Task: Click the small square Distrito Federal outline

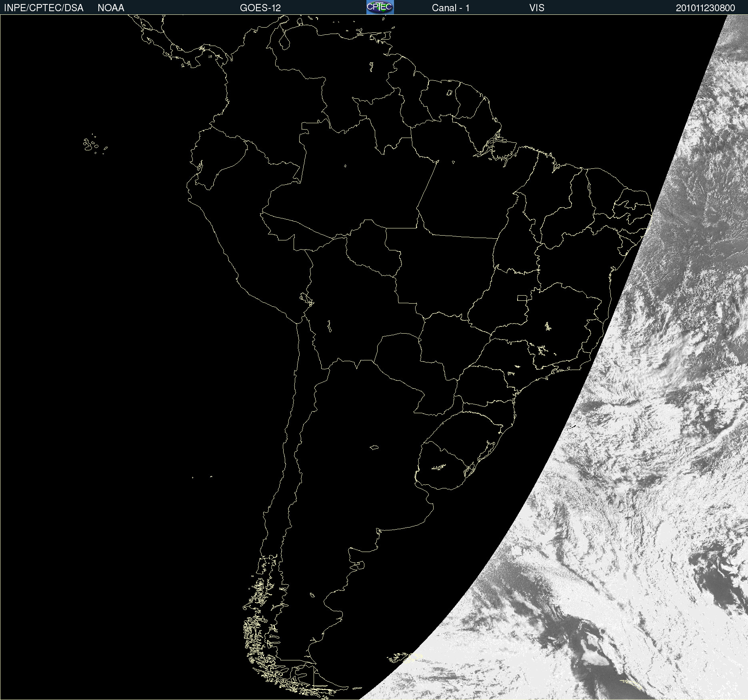Action: point(522,298)
